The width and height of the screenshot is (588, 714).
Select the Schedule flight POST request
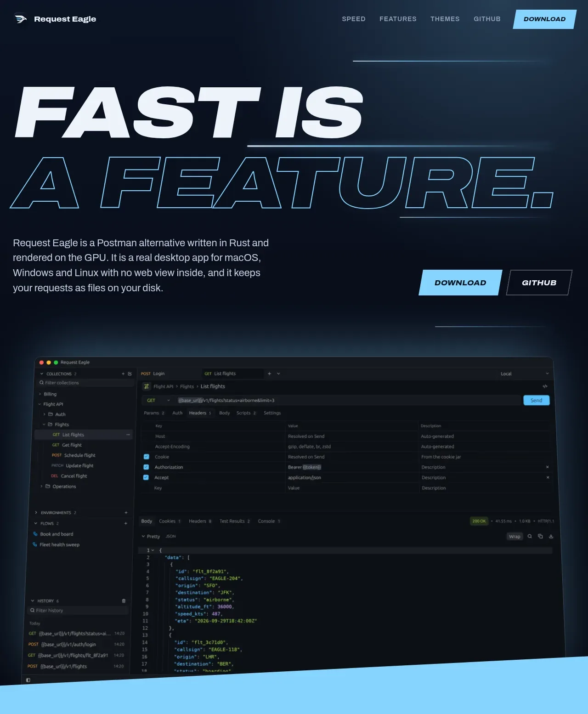coord(73,455)
